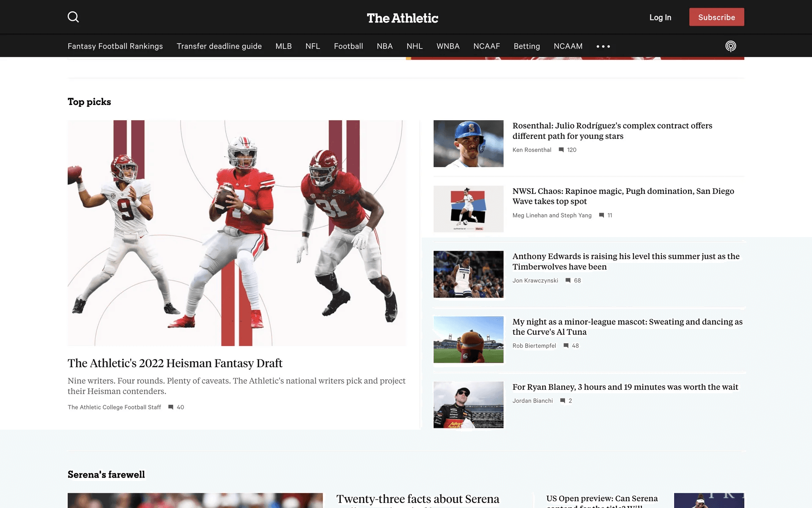Image resolution: width=812 pixels, height=508 pixels.
Task: Open the minor-league mascot Al Tuna story
Action: click(x=627, y=327)
